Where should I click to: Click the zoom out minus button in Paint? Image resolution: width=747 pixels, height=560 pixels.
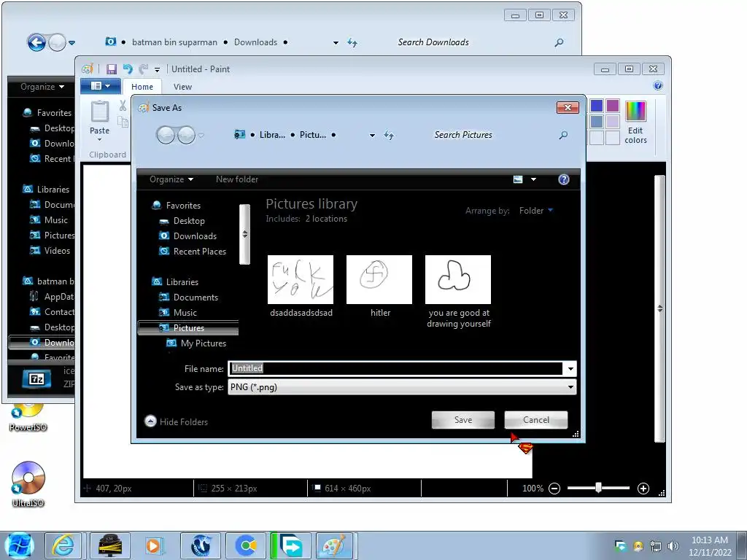pyautogui.click(x=554, y=488)
